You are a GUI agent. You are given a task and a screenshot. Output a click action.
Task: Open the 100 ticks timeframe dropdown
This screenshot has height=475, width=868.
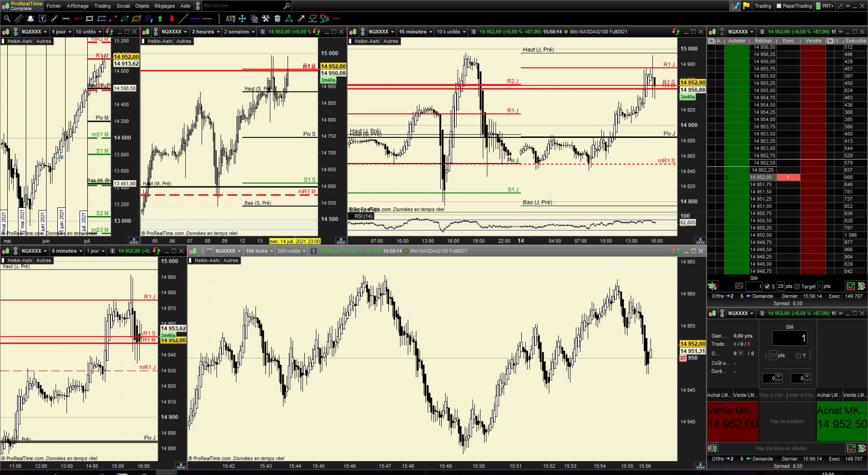coord(259,251)
